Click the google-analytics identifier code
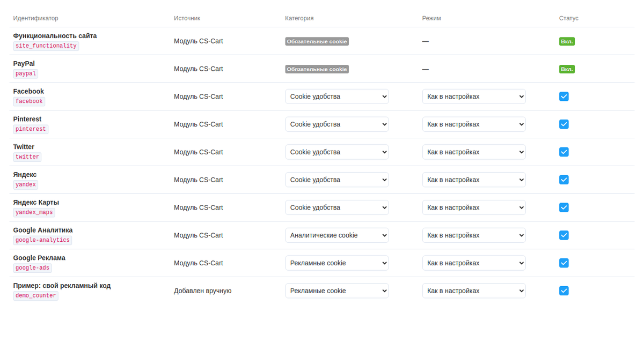644x342 pixels. click(42, 240)
